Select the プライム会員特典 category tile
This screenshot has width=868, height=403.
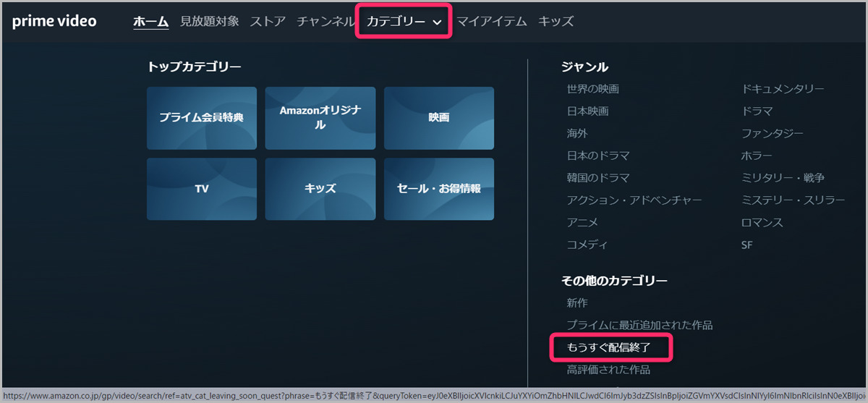coord(202,118)
